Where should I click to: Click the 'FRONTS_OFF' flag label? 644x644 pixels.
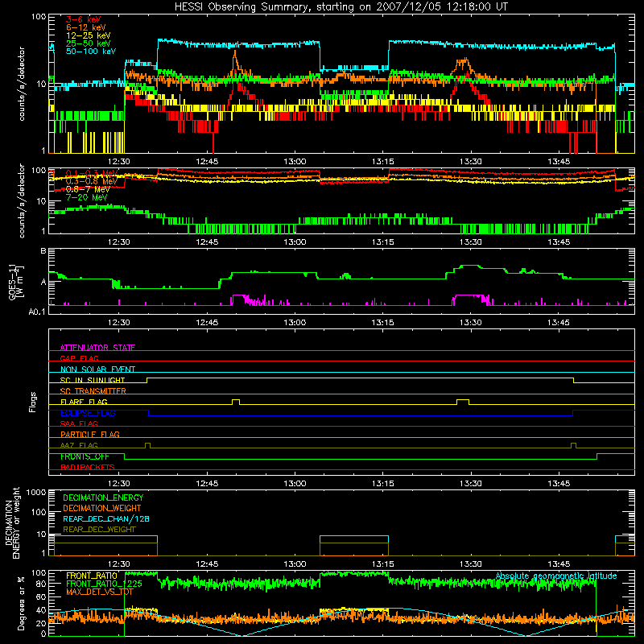click(85, 456)
